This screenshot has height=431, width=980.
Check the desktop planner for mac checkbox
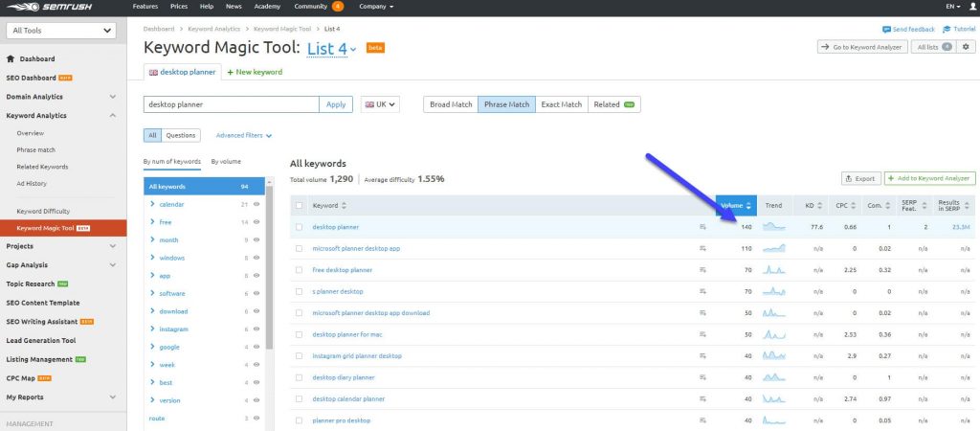click(299, 334)
